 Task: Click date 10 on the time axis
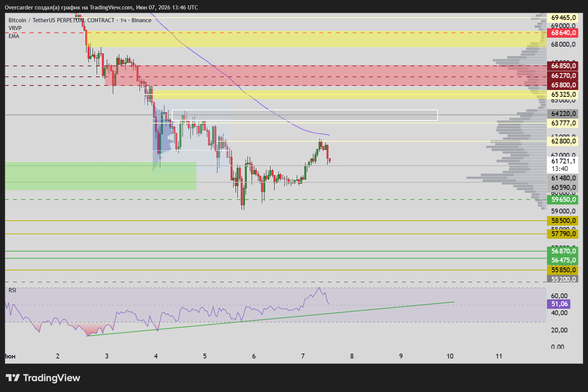click(x=450, y=356)
